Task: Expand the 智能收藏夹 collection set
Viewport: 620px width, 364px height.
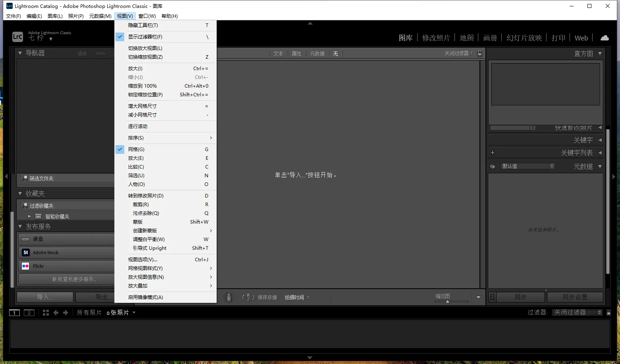Action: [29, 216]
